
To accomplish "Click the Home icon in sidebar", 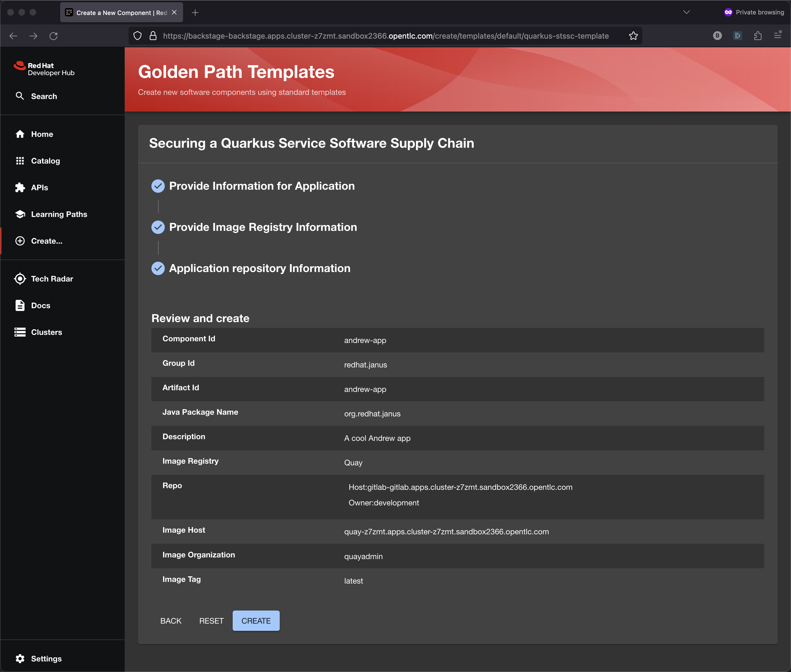I will (20, 134).
